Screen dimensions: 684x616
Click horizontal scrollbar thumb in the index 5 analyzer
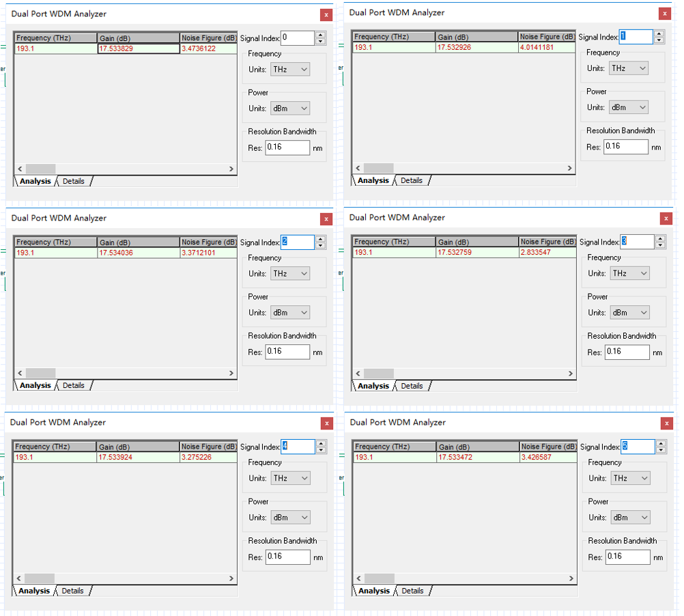(380, 579)
